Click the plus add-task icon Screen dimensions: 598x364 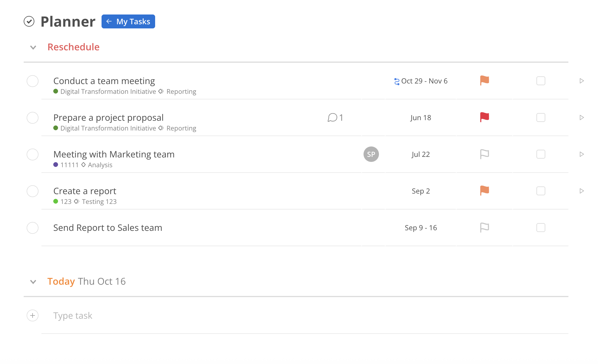pos(33,315)
